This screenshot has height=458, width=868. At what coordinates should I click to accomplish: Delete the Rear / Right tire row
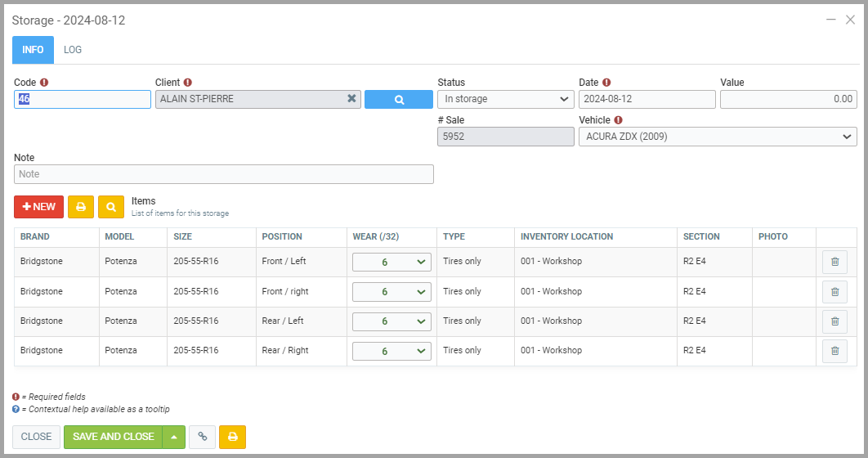point(834,351)
